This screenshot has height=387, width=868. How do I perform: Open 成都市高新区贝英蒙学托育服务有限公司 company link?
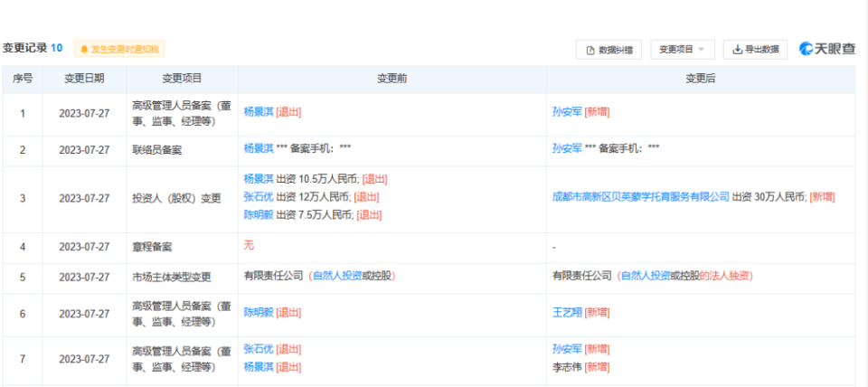[641, 196]
